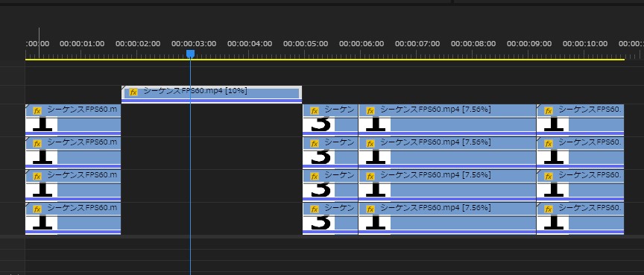Image resolution: width=644 pixels, height=275 pixels.
Task: Click the yellow render bar under ruler
Action: point(325,60)
